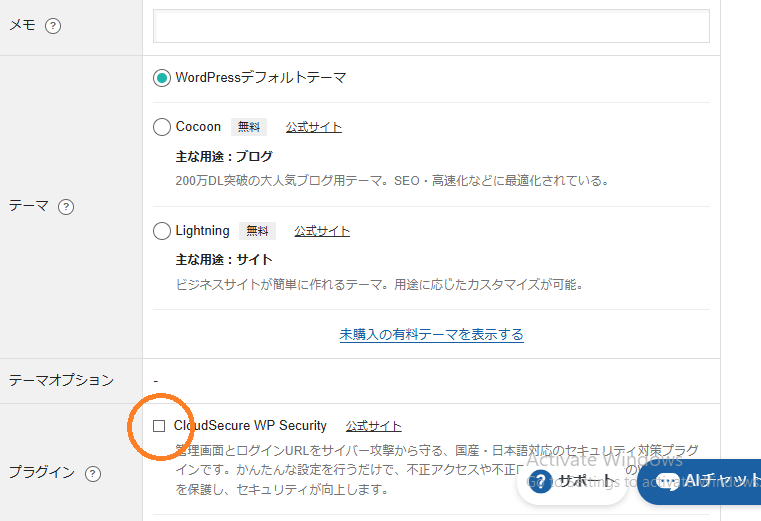Click the chat bubble icon on AIチャット button
761x521 pixels.
point(666,481)
